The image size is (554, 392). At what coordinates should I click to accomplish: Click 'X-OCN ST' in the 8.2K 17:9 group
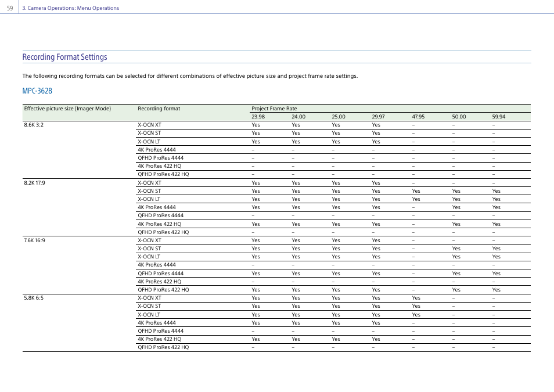[149, 191]
